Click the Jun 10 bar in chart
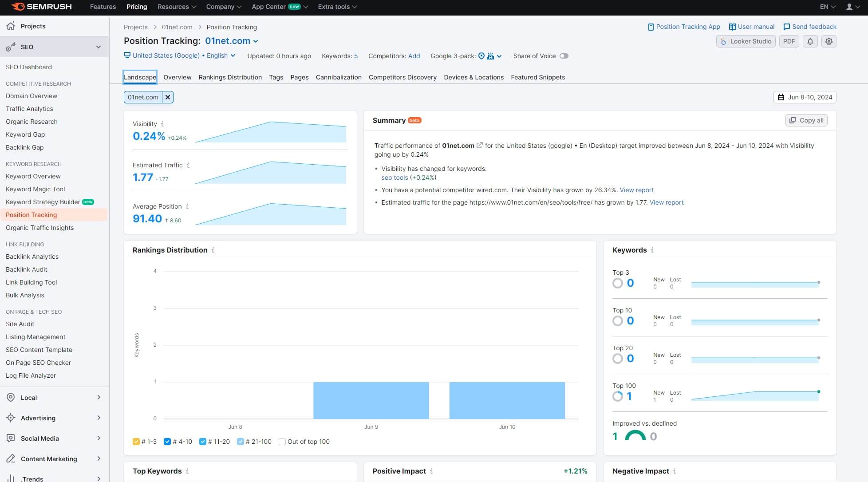Screen dimensions: 868x482 (x=507, y=400)
